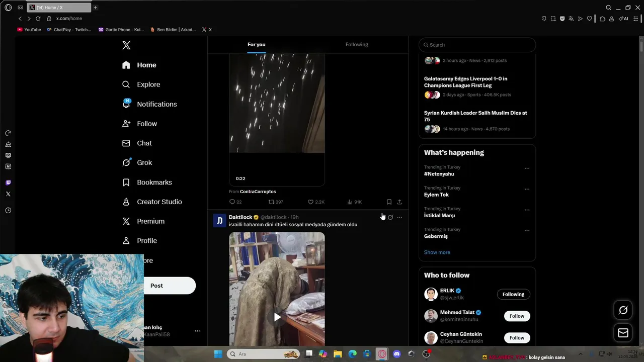Open more options on Daktilock post
The width and height of the screenshot is (644, 362).
pyautogui.click(x=399, y=217)
